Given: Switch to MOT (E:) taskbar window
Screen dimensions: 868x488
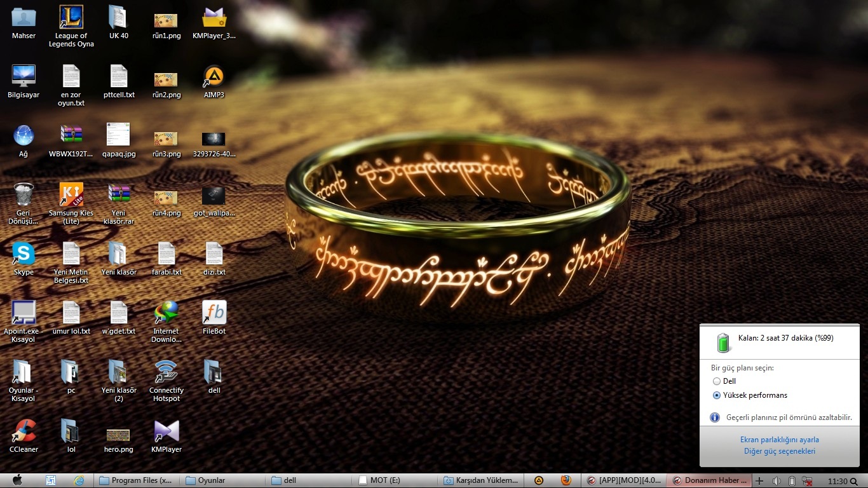Looking at the screenshot, I should pos(396,480).
